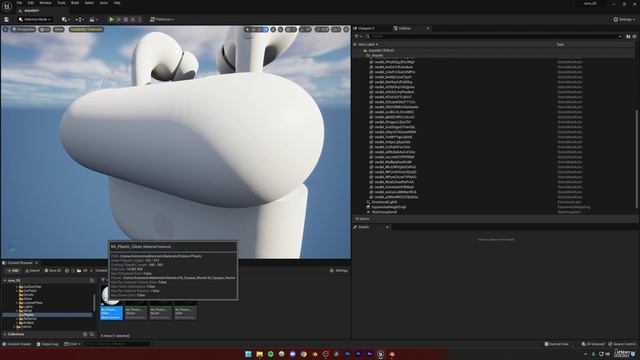Open the Actor menu
The height and width of the screenshot is (360, 640).
[x=104, y=3]
